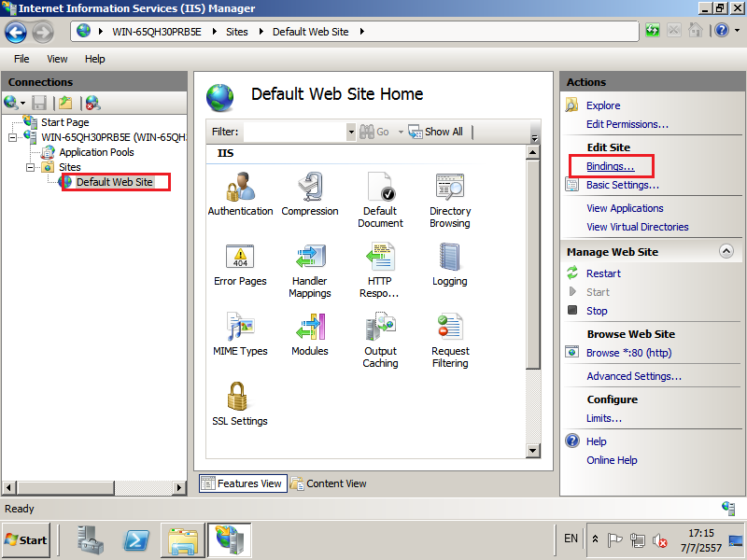This screenshot has width=747, height=560.
Task: Click Advanced Settings... link
Action: point(633,376)
